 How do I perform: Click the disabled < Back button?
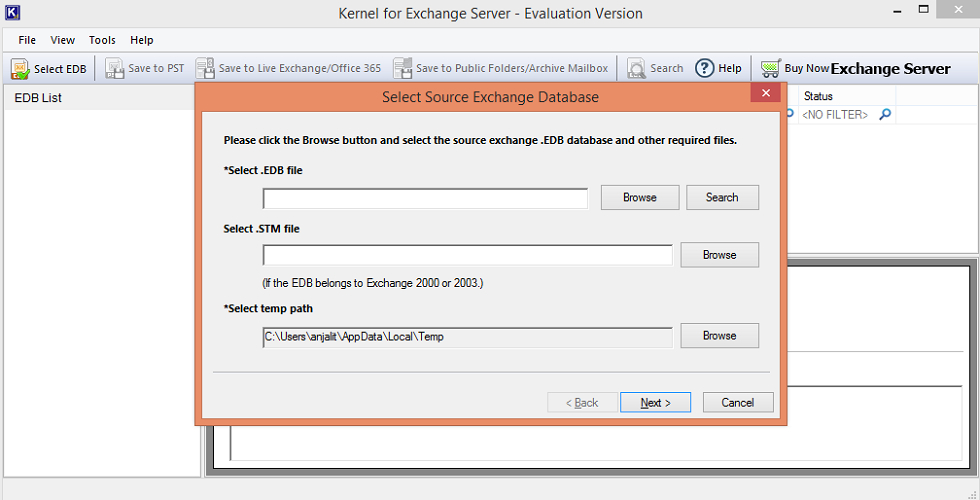582,402
